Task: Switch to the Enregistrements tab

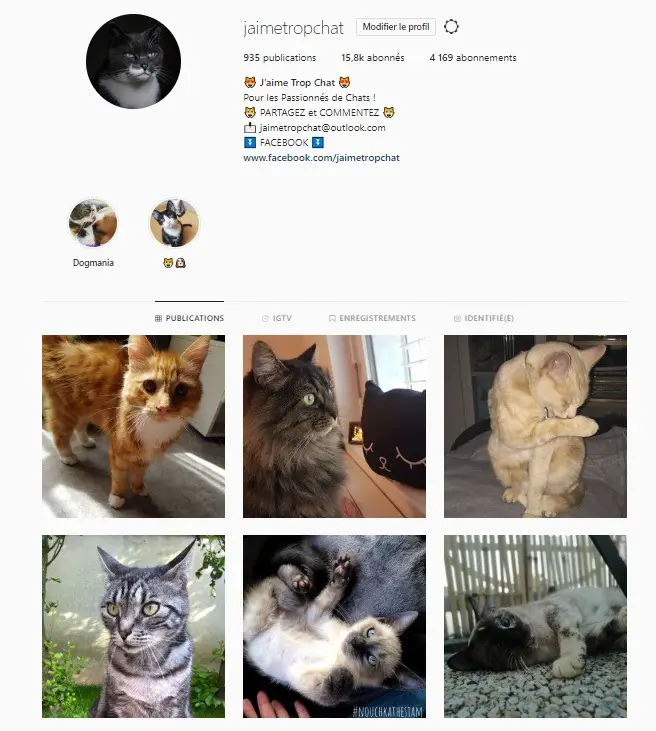Action: pyautogui.click(x=372, y=318)
